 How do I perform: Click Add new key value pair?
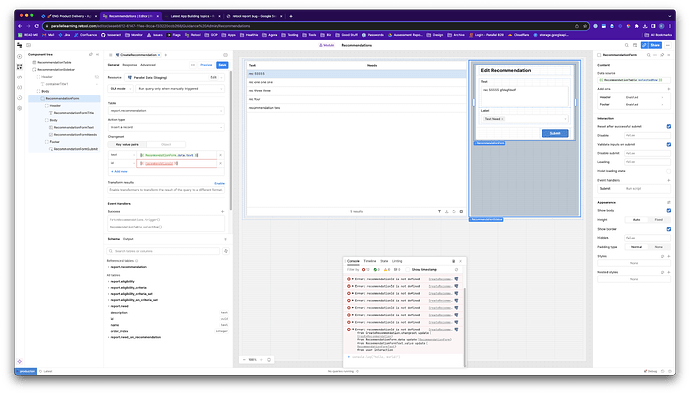(x=119, y=171)
